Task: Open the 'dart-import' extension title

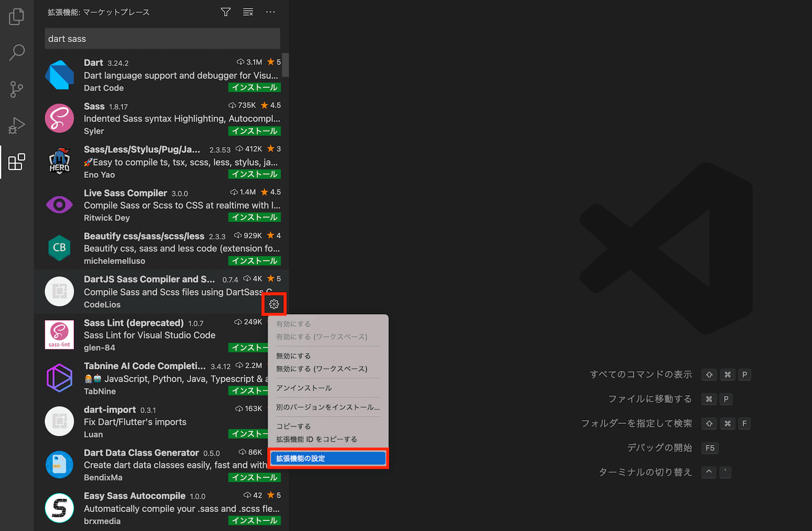Action: tap(110, 409)
